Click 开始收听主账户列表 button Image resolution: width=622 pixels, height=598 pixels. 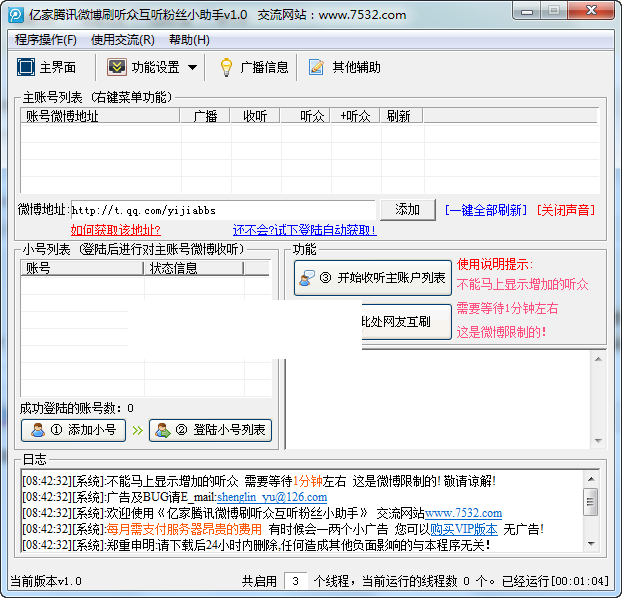pos(373,278)
